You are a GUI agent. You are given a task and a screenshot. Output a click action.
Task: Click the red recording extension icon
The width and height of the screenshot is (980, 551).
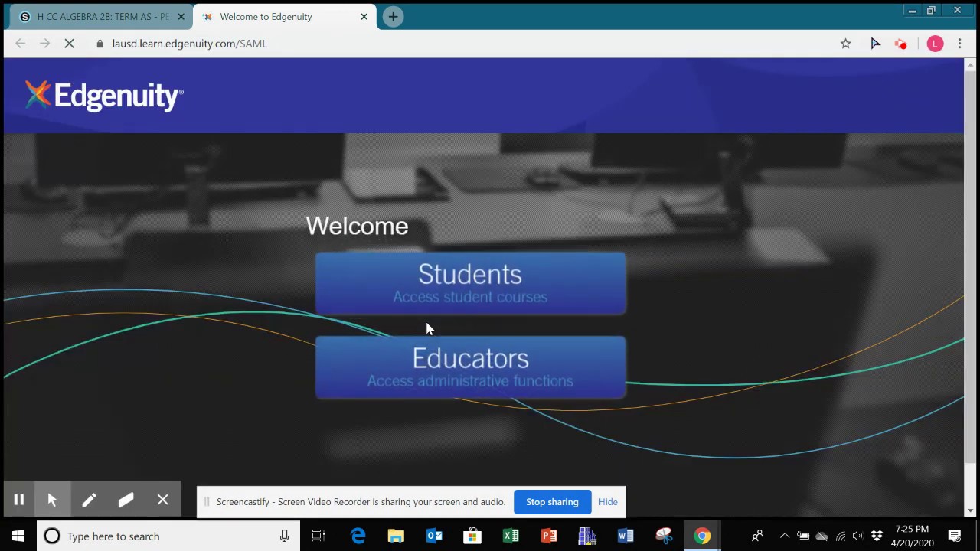(x=901, y=44)
